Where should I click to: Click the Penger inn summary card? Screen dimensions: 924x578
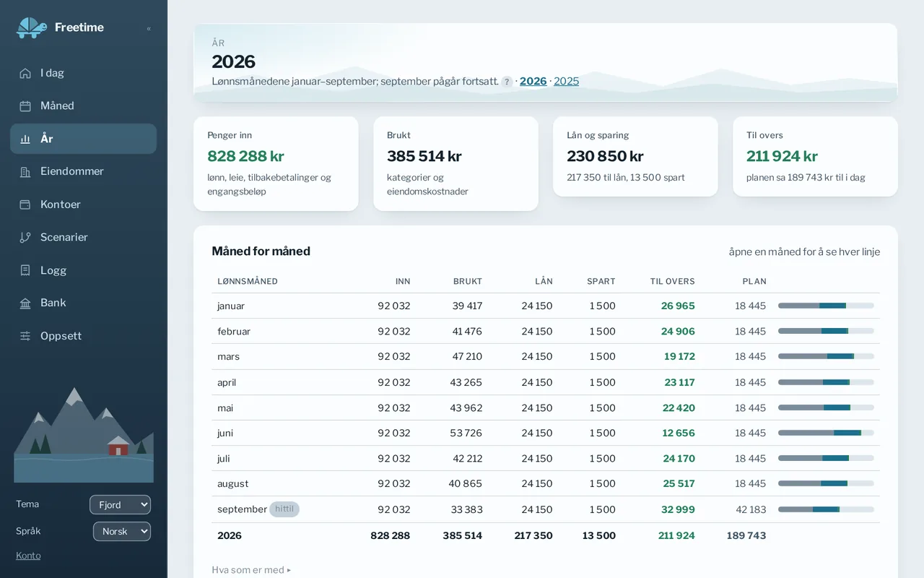(x=276, y=164)
